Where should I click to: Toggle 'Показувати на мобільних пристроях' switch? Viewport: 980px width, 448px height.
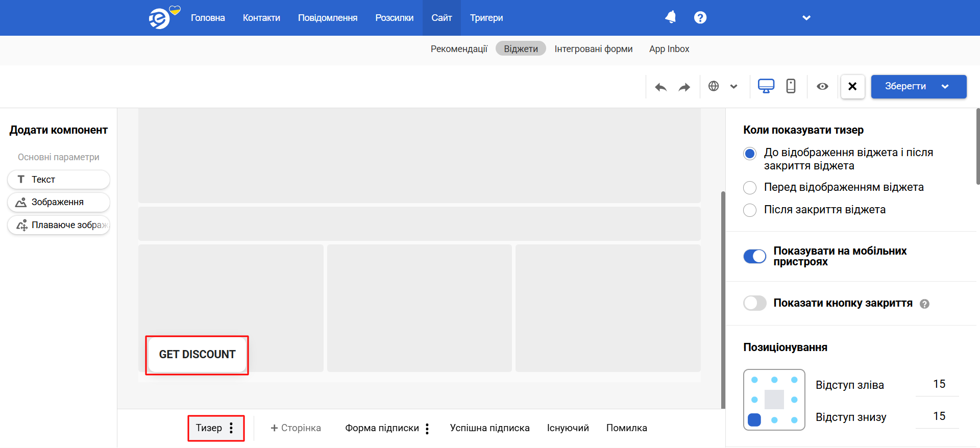click(755, 256)
